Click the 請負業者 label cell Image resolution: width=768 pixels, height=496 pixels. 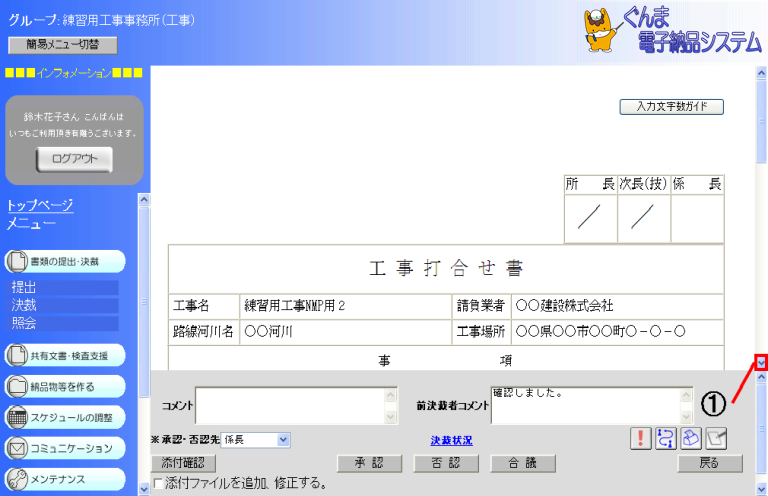(481, 306)
